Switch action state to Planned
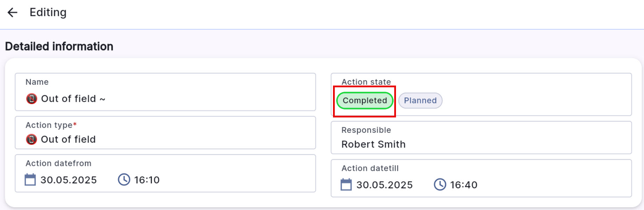 (x=420, y=101)
